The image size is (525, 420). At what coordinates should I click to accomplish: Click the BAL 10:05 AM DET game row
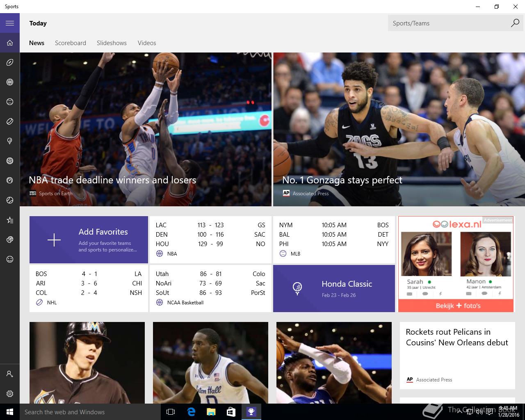click(334, 234)
